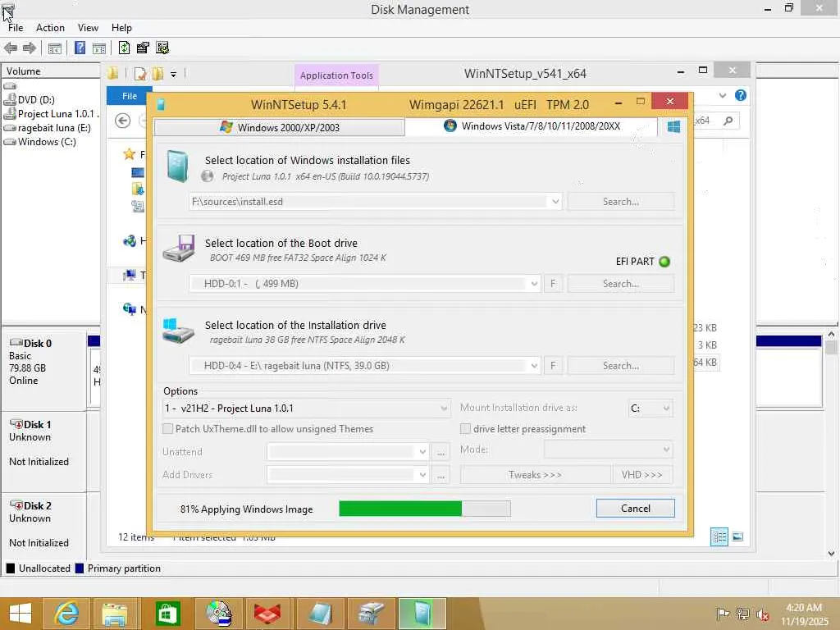
Task: Click the Refresh icon in Disk Management toolbar
Action: click(124, 48)
